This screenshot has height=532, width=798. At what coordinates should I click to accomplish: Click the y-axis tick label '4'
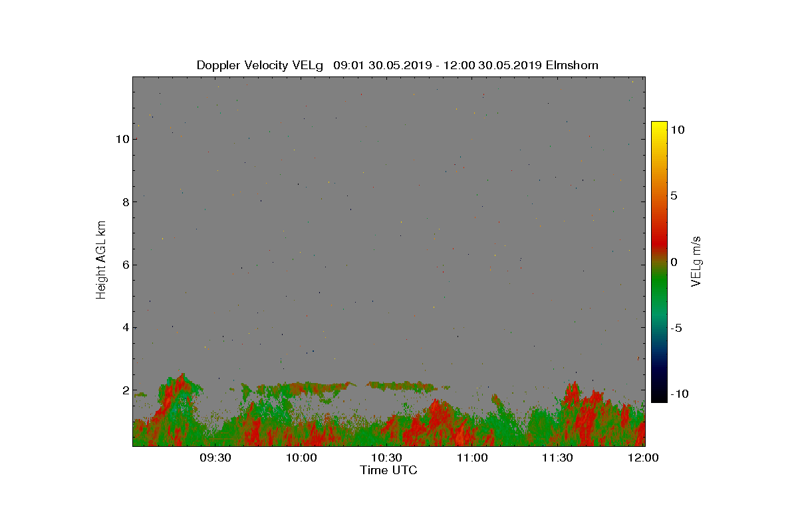coord(125,327)
